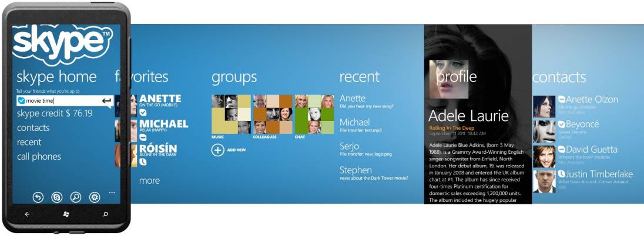The image size is (644, 239).
Task: Switch to the "groups" panorama section header
Action: 234,77
